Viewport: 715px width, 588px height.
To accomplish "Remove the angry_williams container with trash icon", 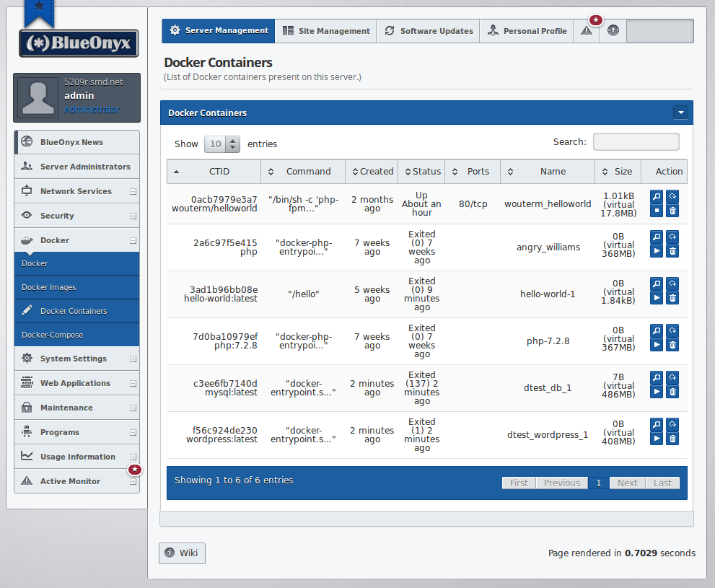I will coord(672,250).
